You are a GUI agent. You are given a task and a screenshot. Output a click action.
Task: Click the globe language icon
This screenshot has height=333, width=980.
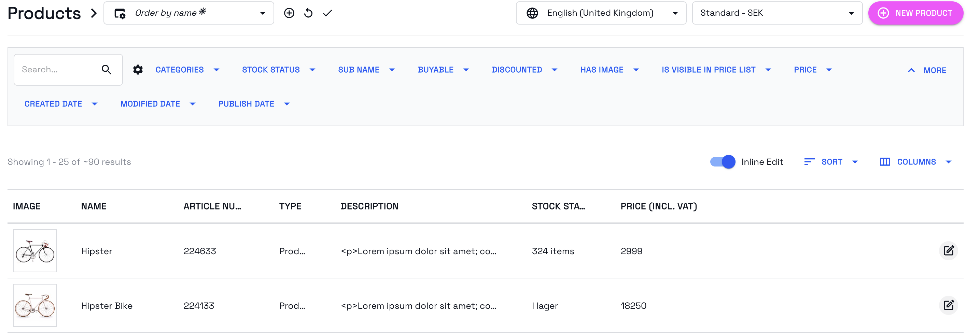[532, 13]
